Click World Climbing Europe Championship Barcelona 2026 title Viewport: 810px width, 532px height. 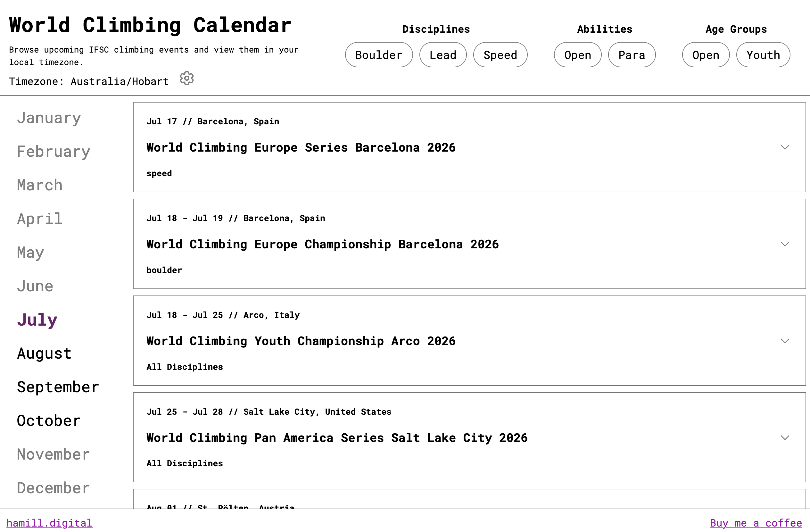pyautogui.click(x=323, y=244)
